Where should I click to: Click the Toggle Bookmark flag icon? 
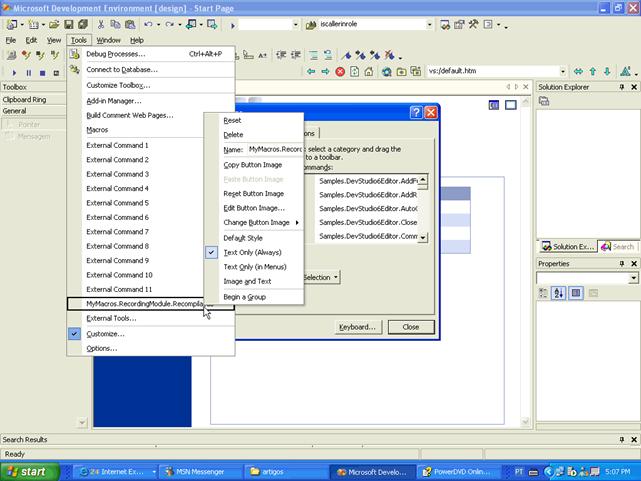pos(347,55)
